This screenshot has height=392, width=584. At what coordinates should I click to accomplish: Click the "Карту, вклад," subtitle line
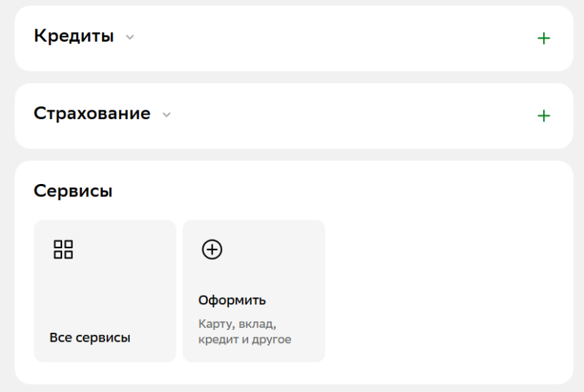237,323
